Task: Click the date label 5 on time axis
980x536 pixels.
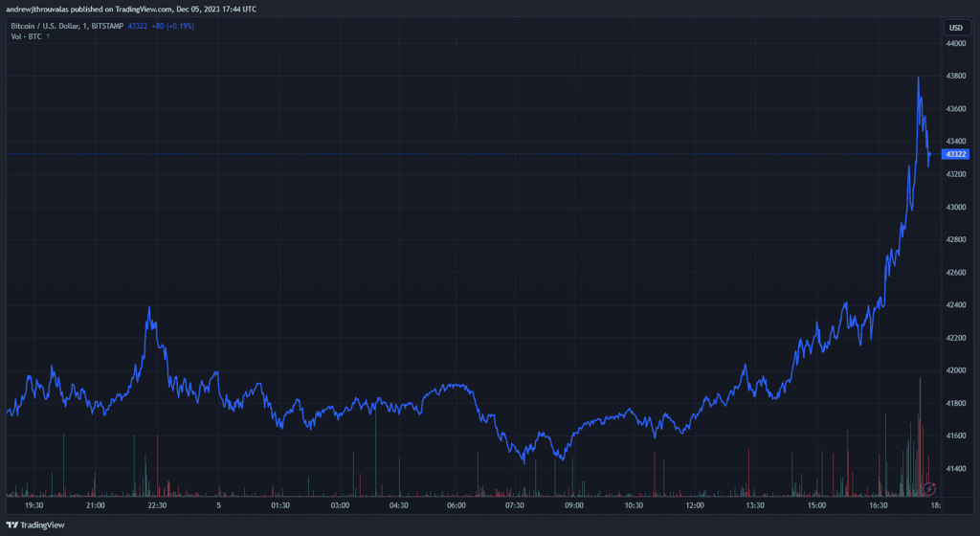Action: click(219, 505)
